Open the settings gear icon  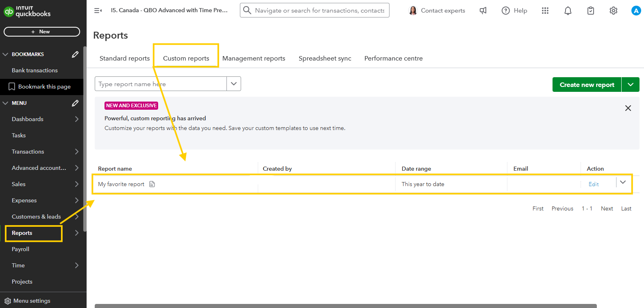(x=614, y=11)
